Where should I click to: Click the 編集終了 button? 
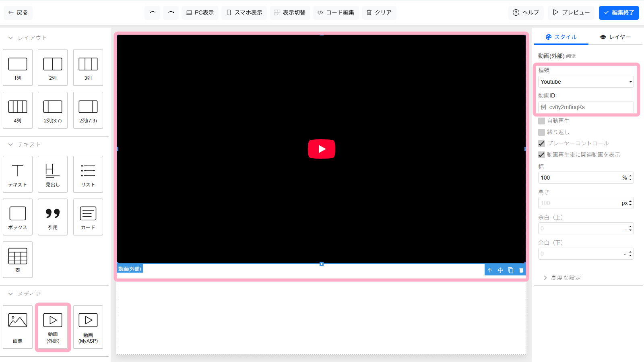click(x=619, y=12)
